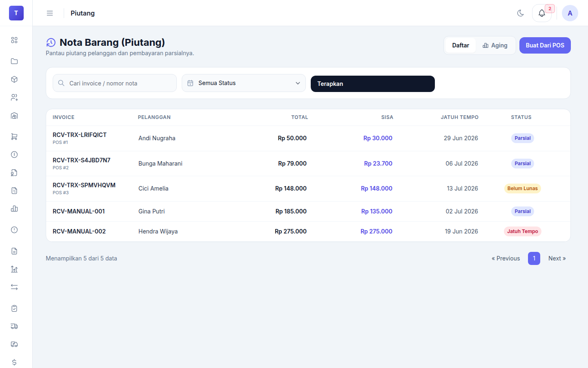588x368 pixels.
Task: Open the user avatar A menu
Action: click(570, 13)
